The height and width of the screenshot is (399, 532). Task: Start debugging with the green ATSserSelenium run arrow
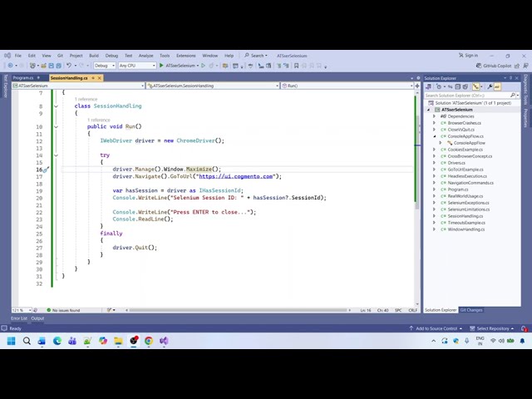click(x=161, y=66)
